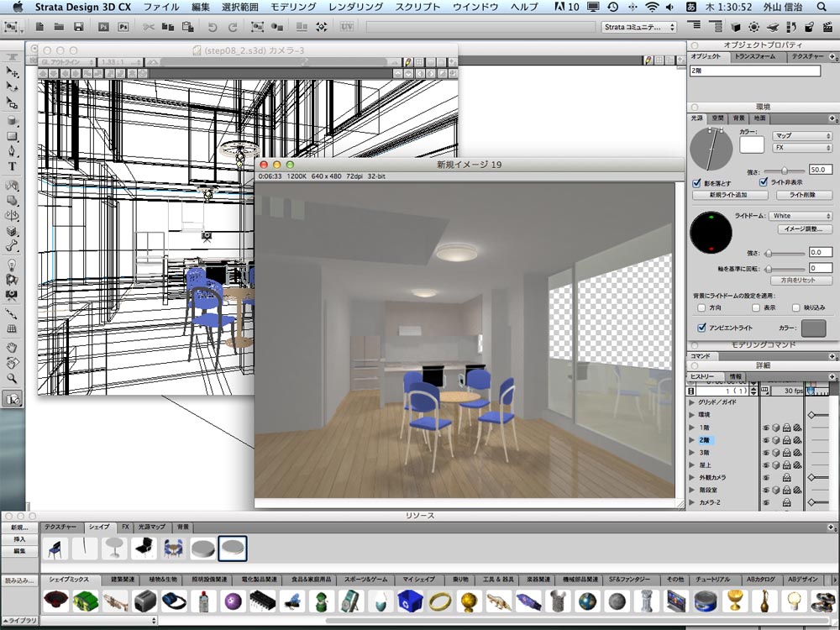Choose the light bulb tool in the toolbox

pyautogui.click(x=12, y=265)
